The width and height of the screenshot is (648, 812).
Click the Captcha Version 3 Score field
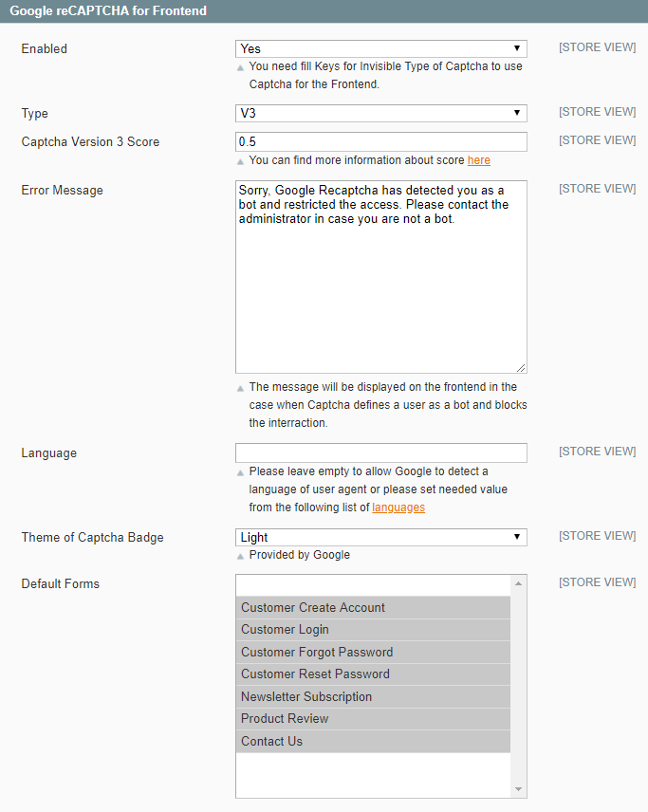point(380,140)
